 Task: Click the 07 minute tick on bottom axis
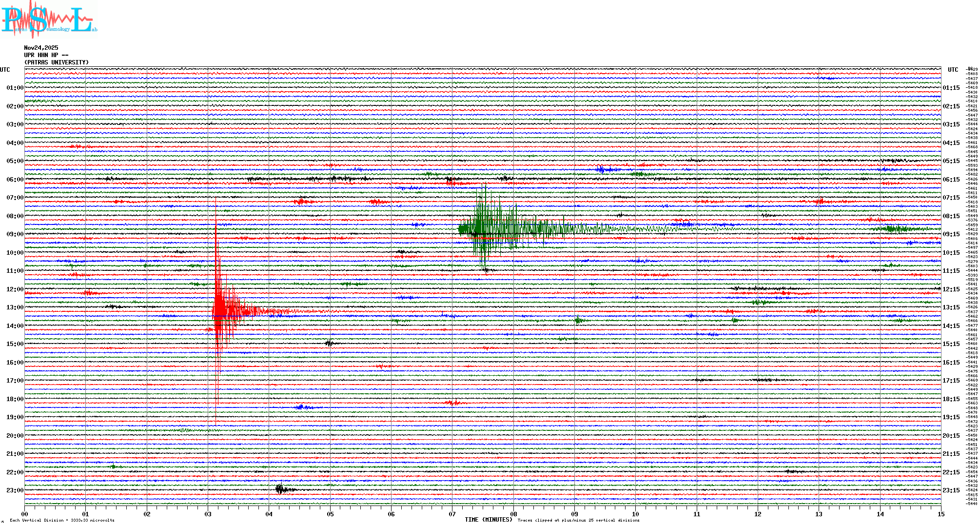click(x=452, y=514)
